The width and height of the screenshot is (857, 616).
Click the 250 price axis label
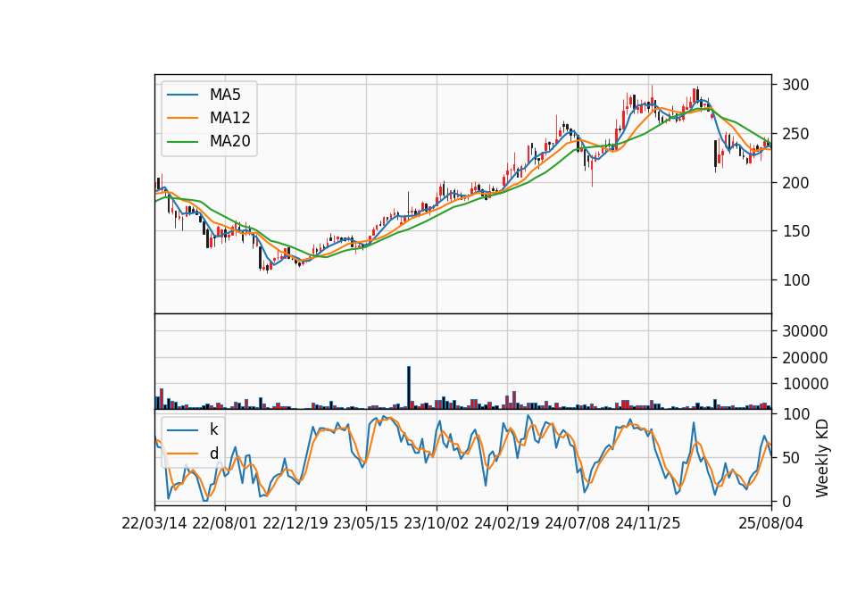[795, 134]
